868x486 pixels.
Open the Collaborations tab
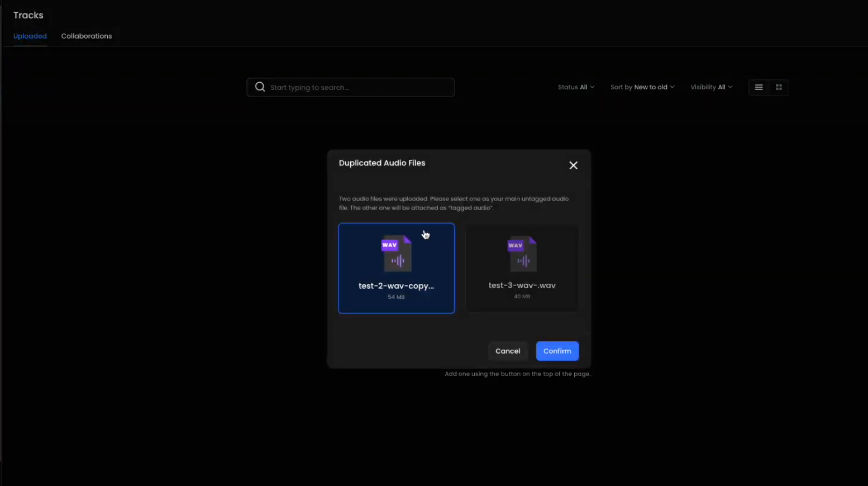click(x=87, y=36)
